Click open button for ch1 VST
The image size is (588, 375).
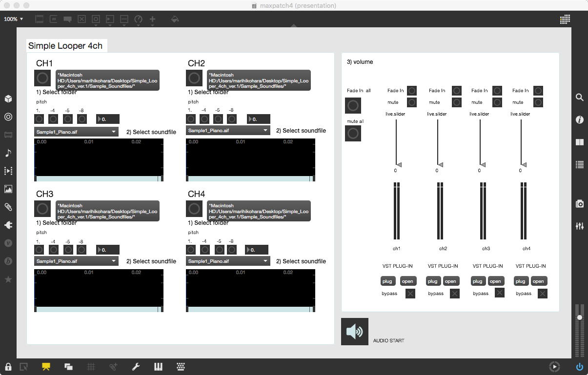[407, 281]
